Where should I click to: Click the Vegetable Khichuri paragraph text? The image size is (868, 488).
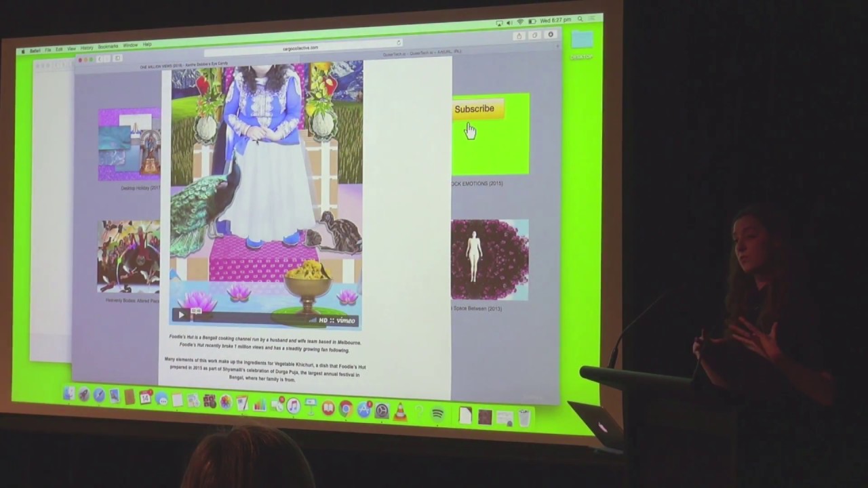[x=264, y=370]
